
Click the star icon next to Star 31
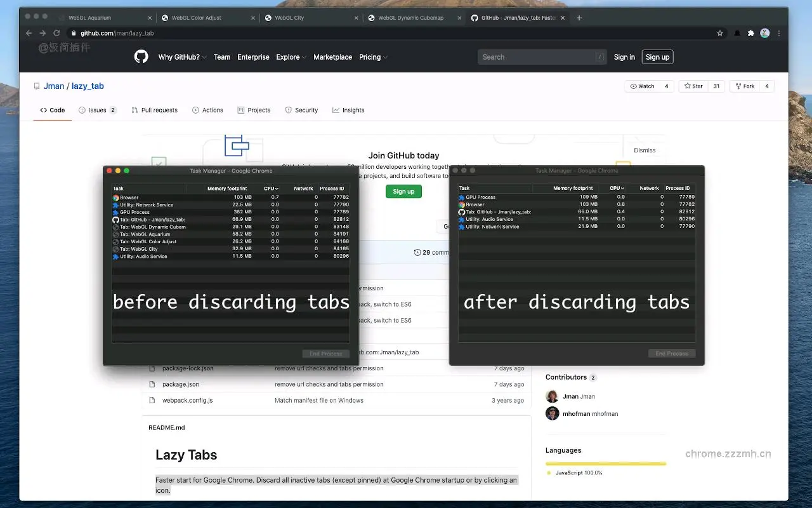click(x=688, y=86)
